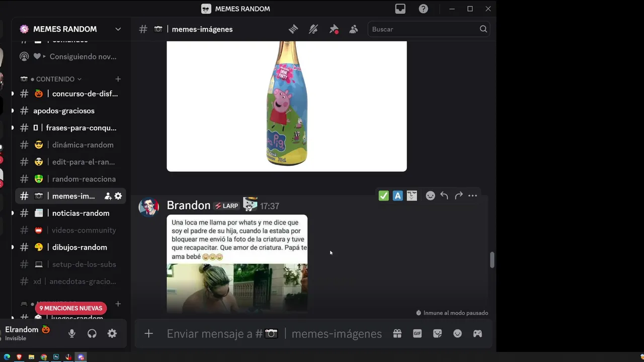Open Photoshop in taskbar
The image size is (644, 362).
coord(56,357)
